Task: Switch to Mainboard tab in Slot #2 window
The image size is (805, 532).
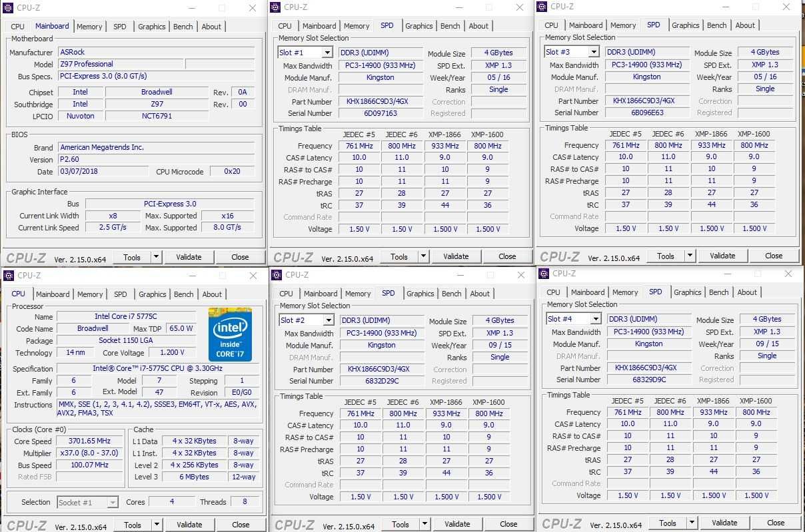Action: 321,294
